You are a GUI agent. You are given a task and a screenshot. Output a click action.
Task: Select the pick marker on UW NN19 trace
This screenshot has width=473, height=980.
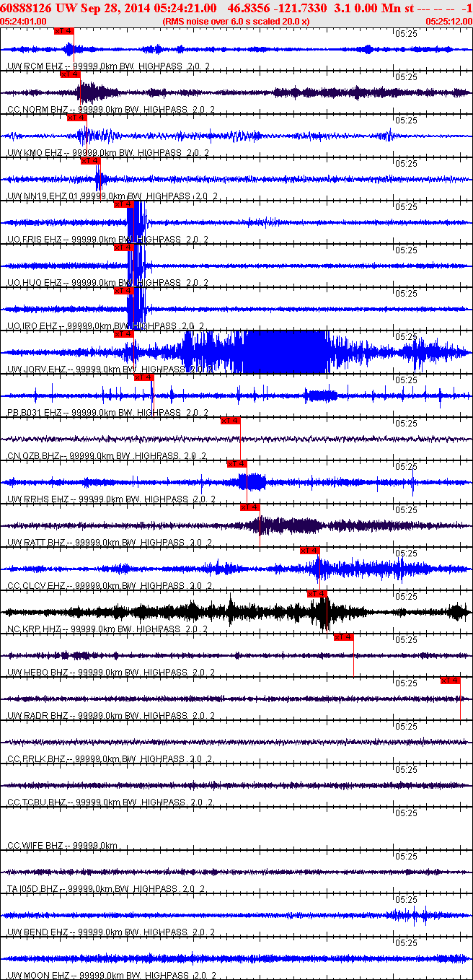click(90, 161)
